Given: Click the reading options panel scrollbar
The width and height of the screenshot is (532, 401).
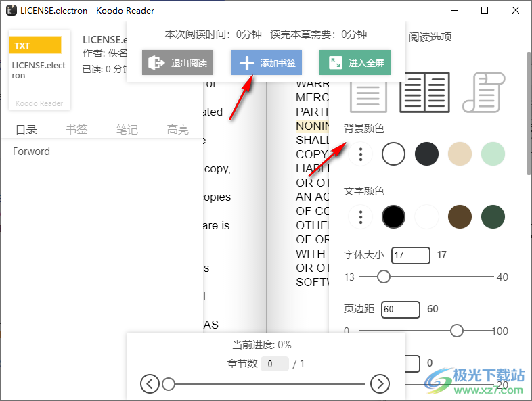Looking at the screenshot, I should point(529,114).
